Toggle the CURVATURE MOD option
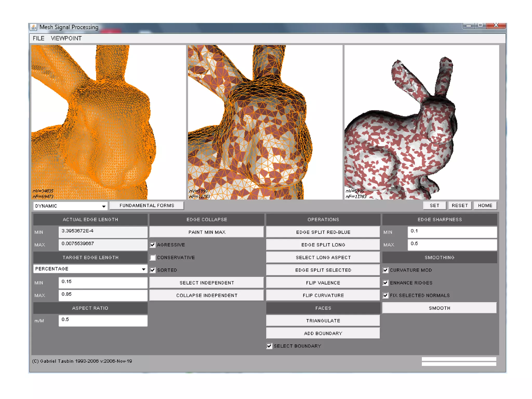The image size is (532, 399). (x=385, y=270)
